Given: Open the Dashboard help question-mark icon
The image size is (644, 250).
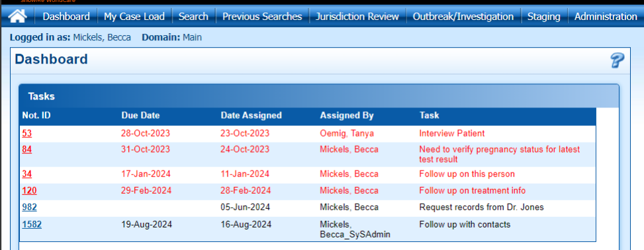Looking at the screenshot, I should (617, 60).
